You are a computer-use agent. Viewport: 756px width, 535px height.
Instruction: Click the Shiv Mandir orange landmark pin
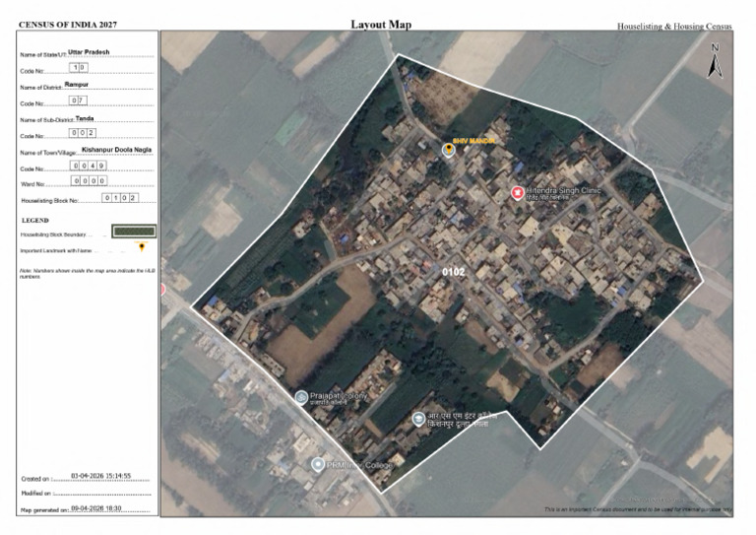[x=449, y=150]
